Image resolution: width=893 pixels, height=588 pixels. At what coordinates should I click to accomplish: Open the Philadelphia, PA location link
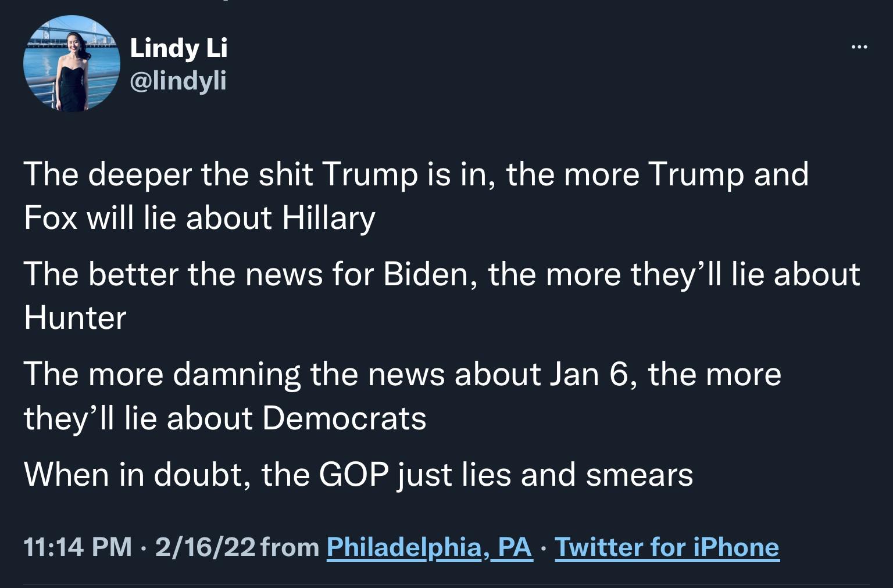[430, 547]
